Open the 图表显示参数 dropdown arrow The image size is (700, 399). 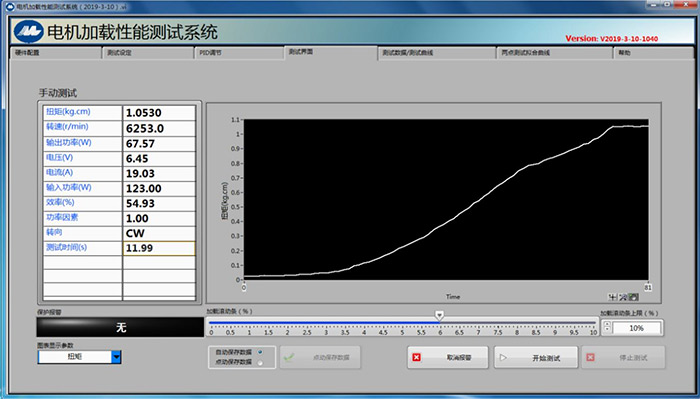[x=116, y=357]
